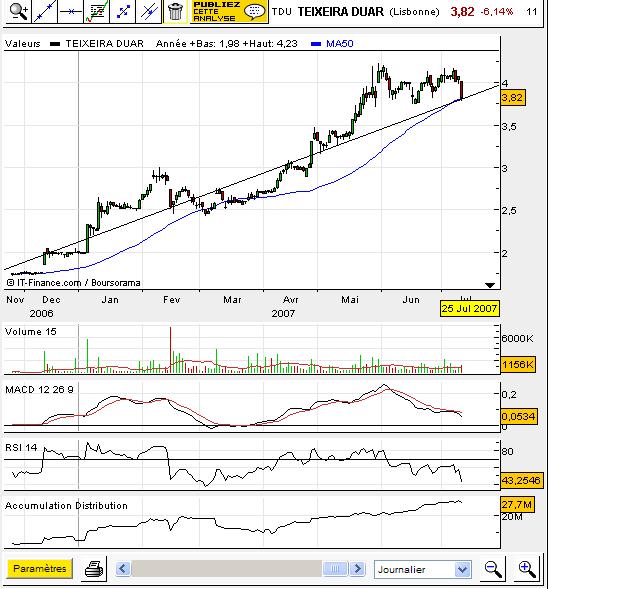
Task: Click the chart indicator tool icon
Action: click(x=96, y=12)
